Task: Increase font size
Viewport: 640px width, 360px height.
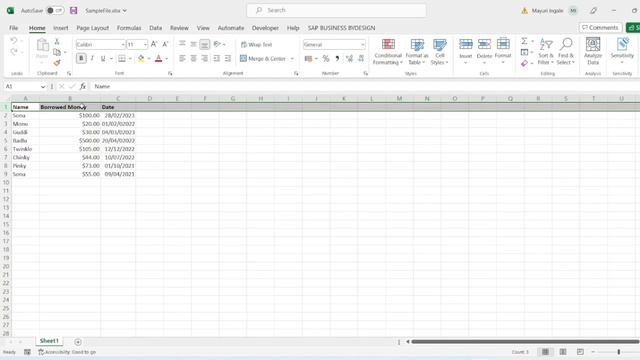Action: pos(154,44)
